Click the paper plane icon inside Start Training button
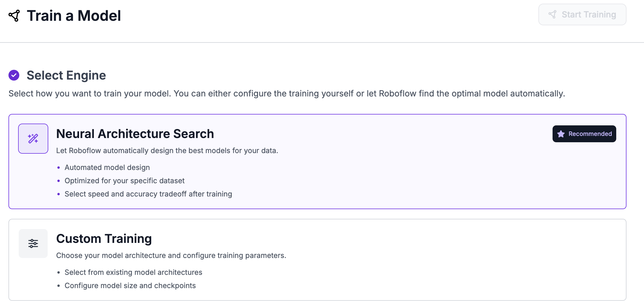This screenshot has width=644, height=308. pos(553,14)
